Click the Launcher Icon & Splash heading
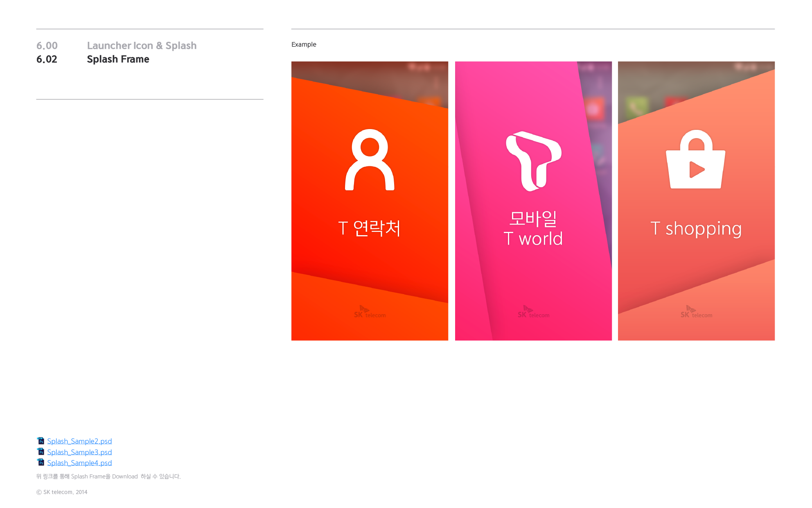 click(x=142, y=45)
